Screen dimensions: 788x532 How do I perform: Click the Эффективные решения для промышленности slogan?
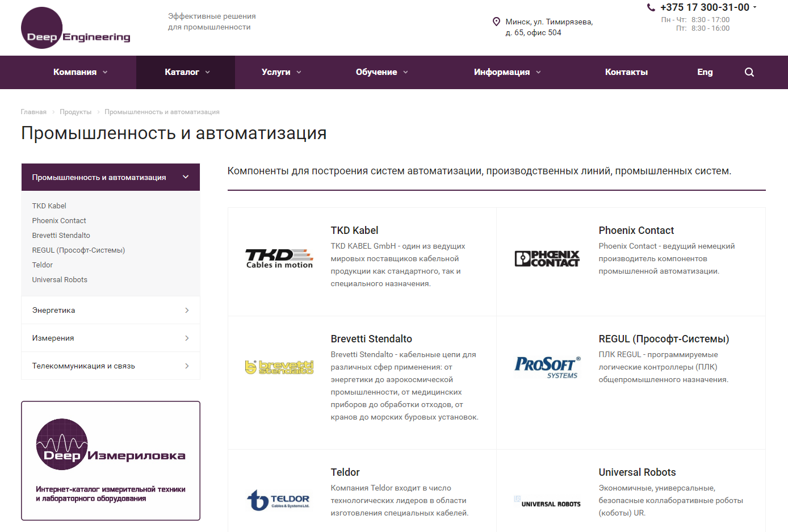pos(212,22)
